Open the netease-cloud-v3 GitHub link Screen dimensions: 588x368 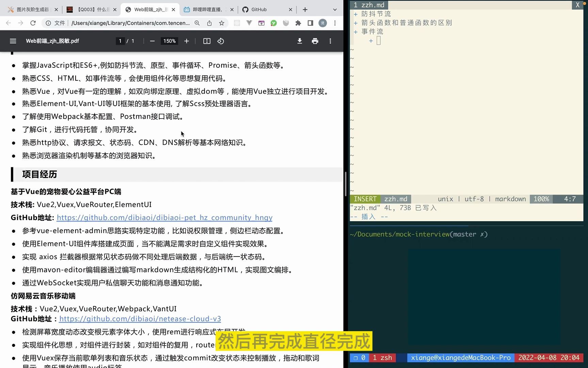coord(140,319)
